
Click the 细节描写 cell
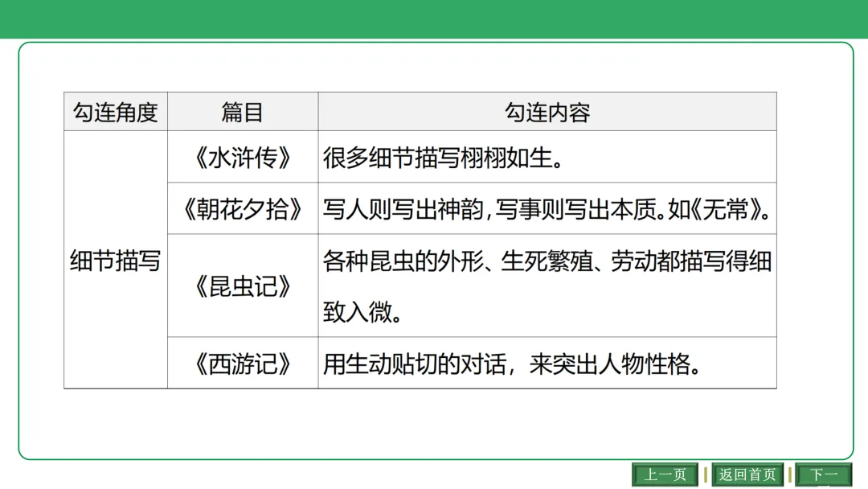tap(116, 260)
